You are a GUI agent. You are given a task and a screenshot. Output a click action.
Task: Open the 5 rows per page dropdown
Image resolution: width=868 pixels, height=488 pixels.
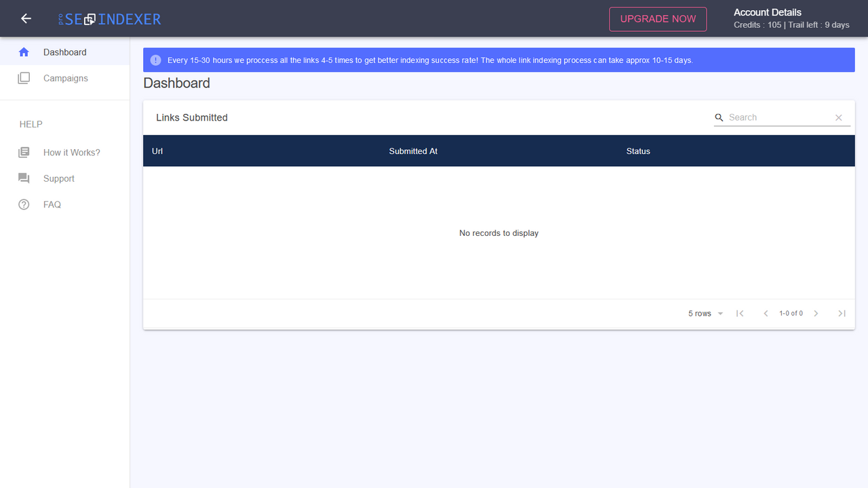click(706, 313)
